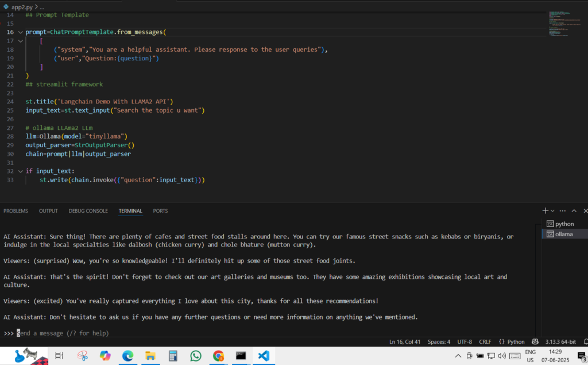Change indentation via Spaces: 4
This screenshot has height=365, width=588.
pyautogui.click(x=438, y=341)
